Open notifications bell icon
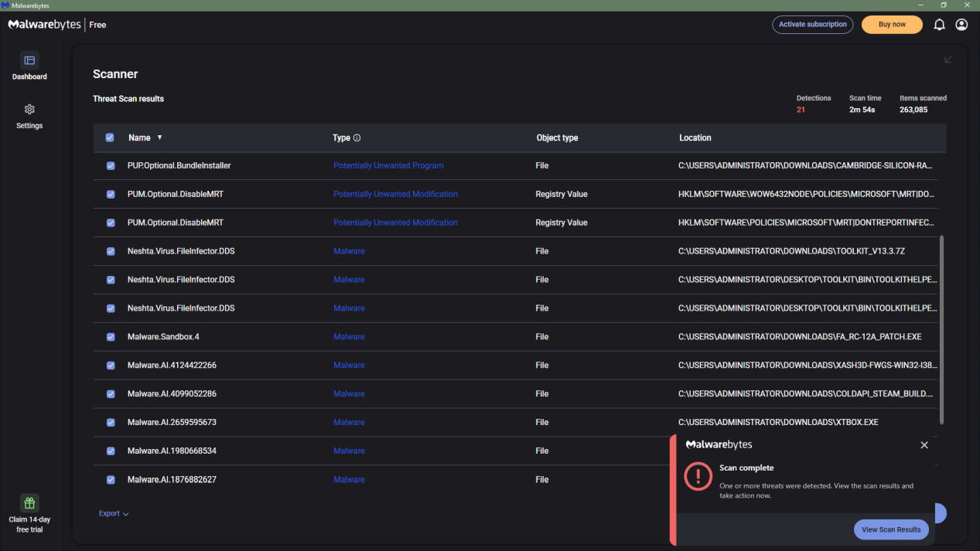 pos(939,25)
